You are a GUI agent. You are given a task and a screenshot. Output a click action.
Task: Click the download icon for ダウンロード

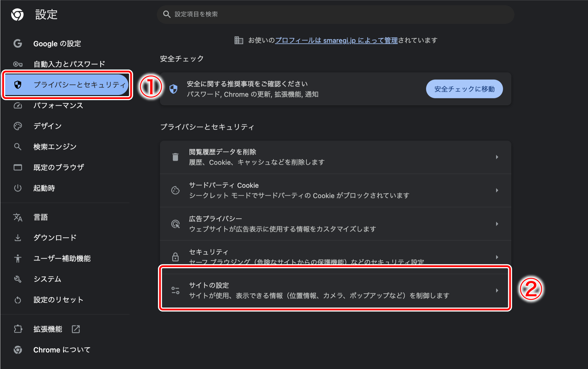[18, 238]
